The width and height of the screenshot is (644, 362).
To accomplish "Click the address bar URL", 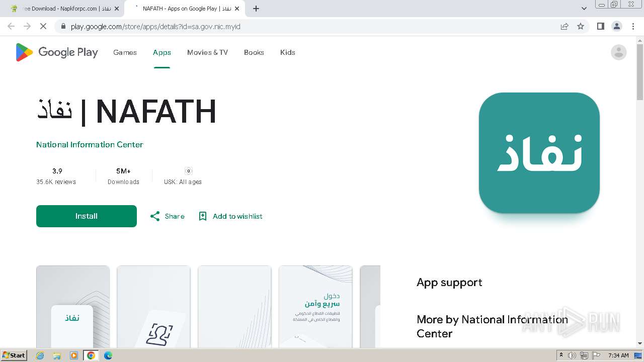I will click(155, 27).
